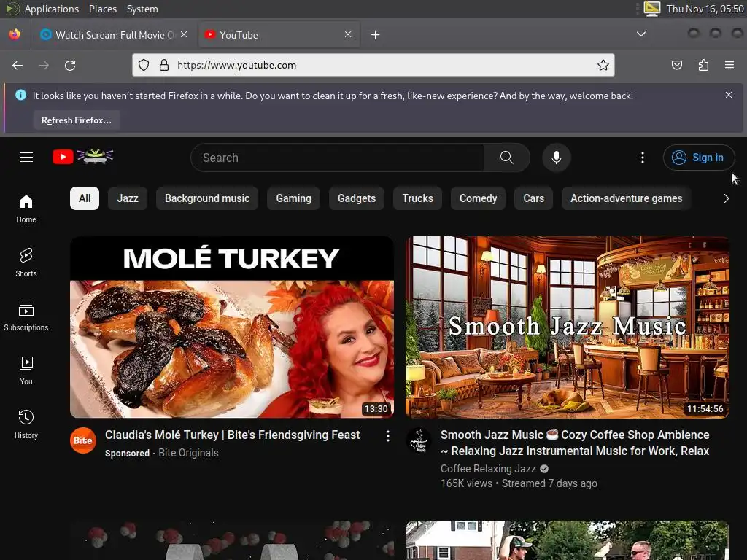Screen dimensions: 747x560
Task: Open Firefox application menu
Action: click(x=729, y=65)
